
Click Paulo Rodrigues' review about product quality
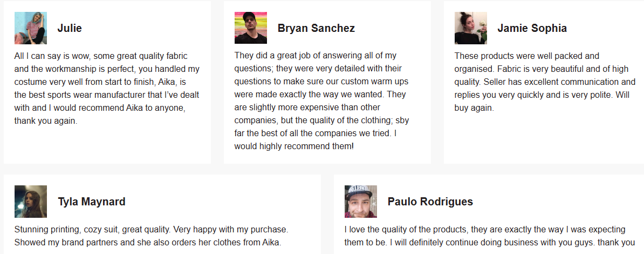490,236
